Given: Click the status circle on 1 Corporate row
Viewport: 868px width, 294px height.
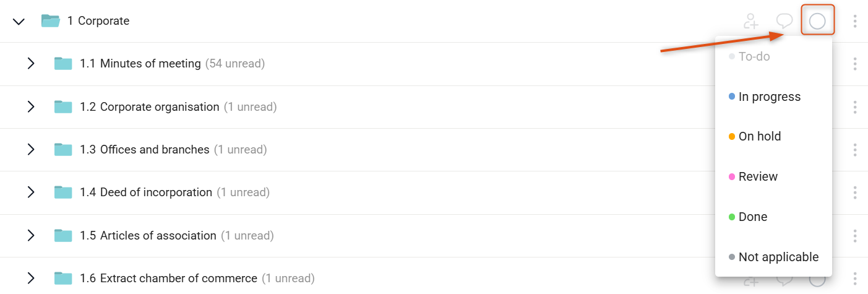Looking at the screenshot, I should click(x=817, y=21).
